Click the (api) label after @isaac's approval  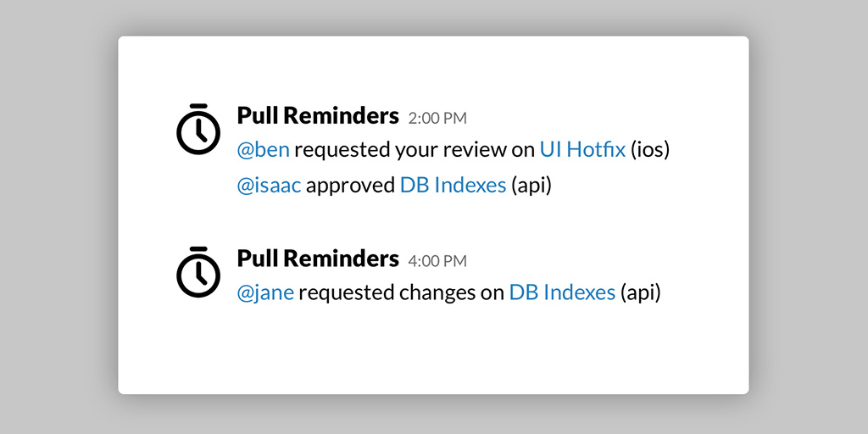pos(531,185)
